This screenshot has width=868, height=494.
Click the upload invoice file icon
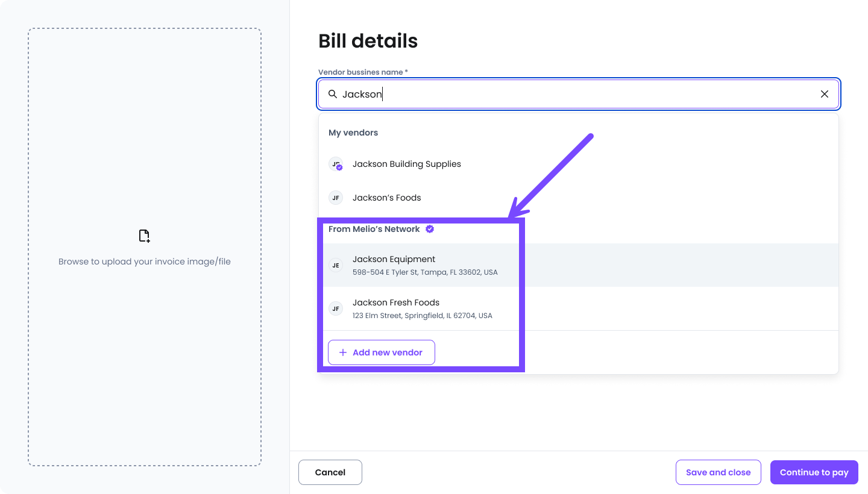coord(144,236)
